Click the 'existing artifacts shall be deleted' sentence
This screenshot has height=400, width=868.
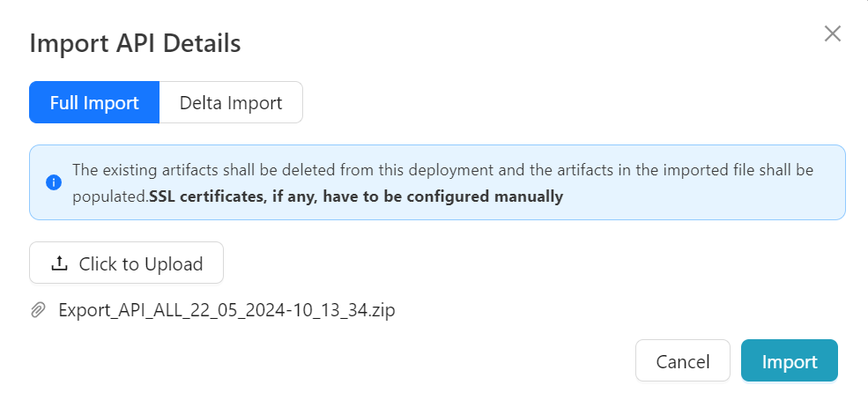tap(264, 170)
